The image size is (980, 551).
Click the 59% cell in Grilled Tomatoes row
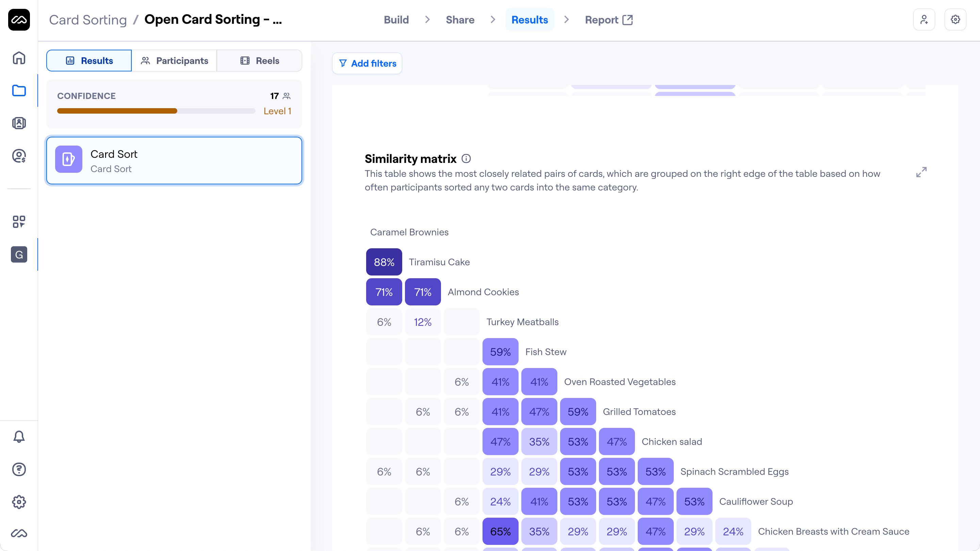578,412
